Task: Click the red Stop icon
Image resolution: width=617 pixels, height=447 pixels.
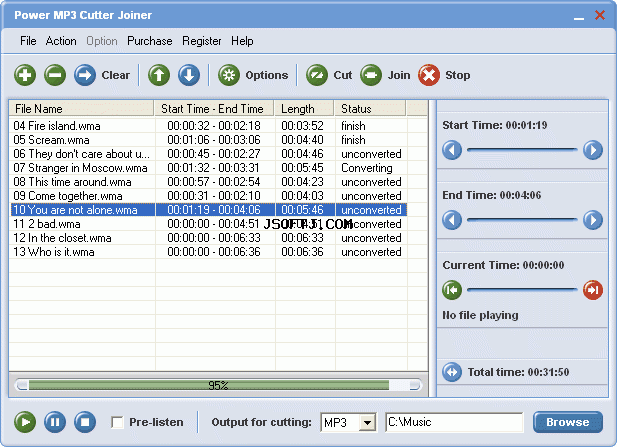Action: point(429,75)
